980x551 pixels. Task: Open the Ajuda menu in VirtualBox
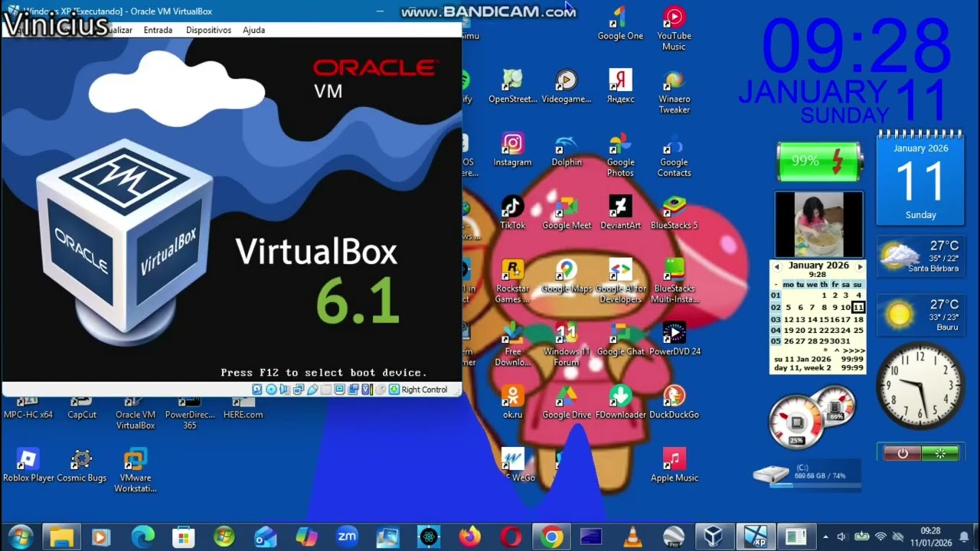pyautogui.click(x=253, y=30)
